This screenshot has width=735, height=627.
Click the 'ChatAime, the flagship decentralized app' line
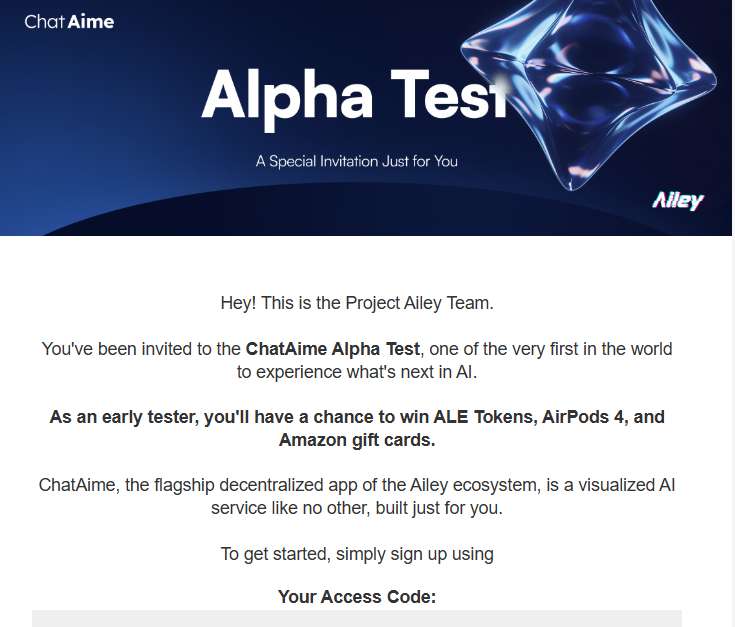[357, 485]
